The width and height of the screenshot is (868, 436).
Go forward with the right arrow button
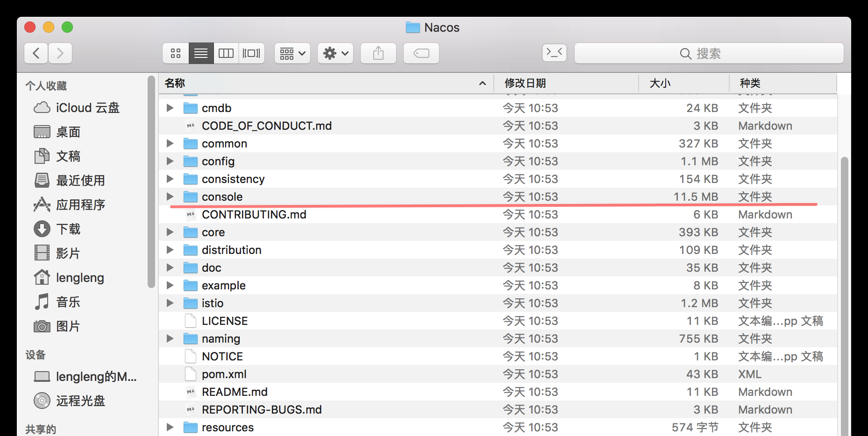coord(60,53)
